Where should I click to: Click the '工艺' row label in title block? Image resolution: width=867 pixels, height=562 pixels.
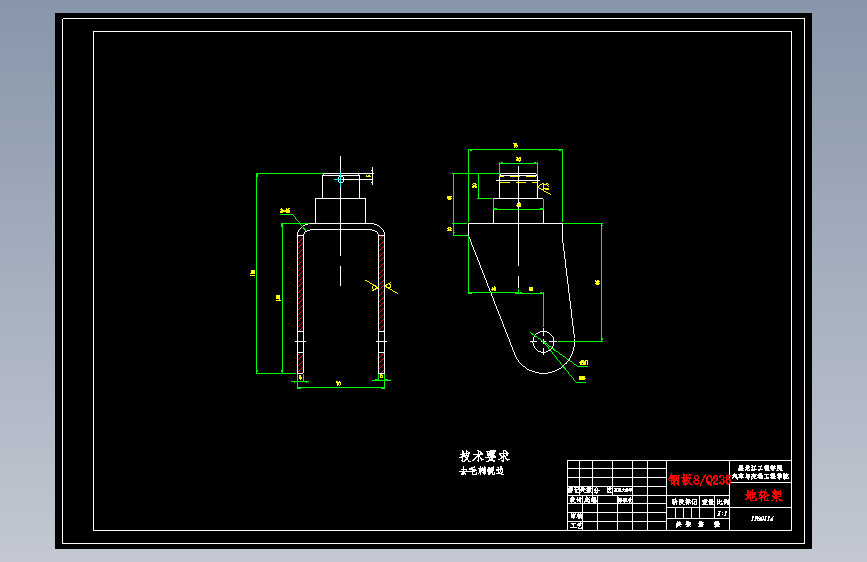click(576, 525)
